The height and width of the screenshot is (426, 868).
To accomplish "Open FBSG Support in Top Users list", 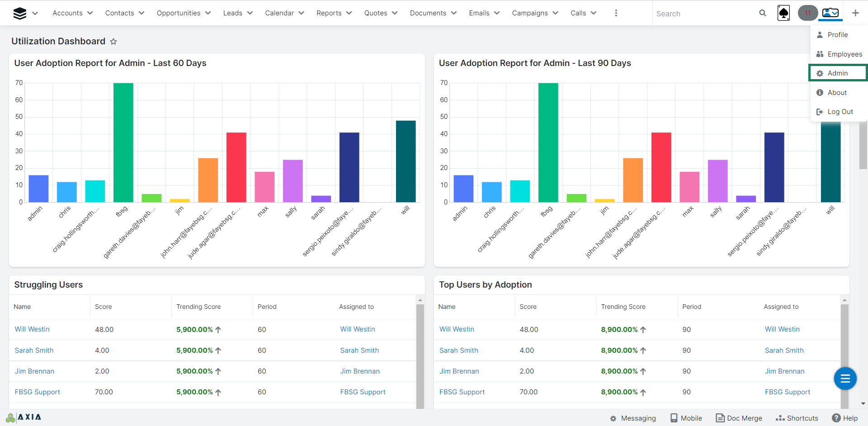I will point(462,392).
